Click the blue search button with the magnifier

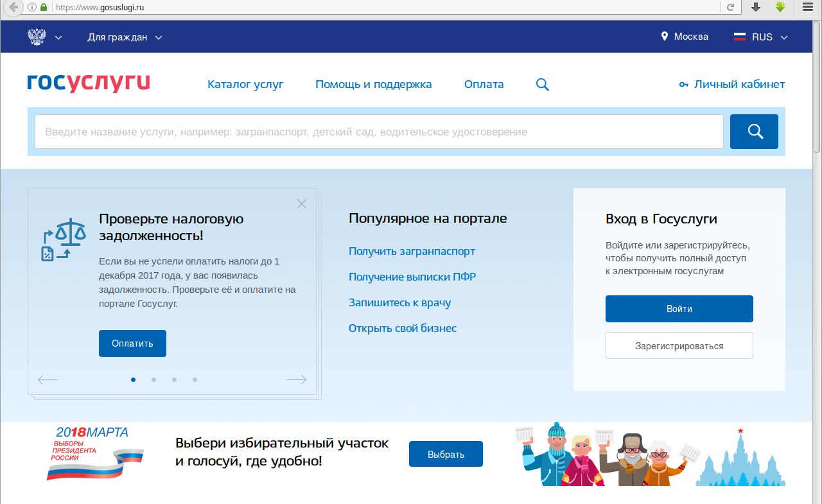[754, 132]
